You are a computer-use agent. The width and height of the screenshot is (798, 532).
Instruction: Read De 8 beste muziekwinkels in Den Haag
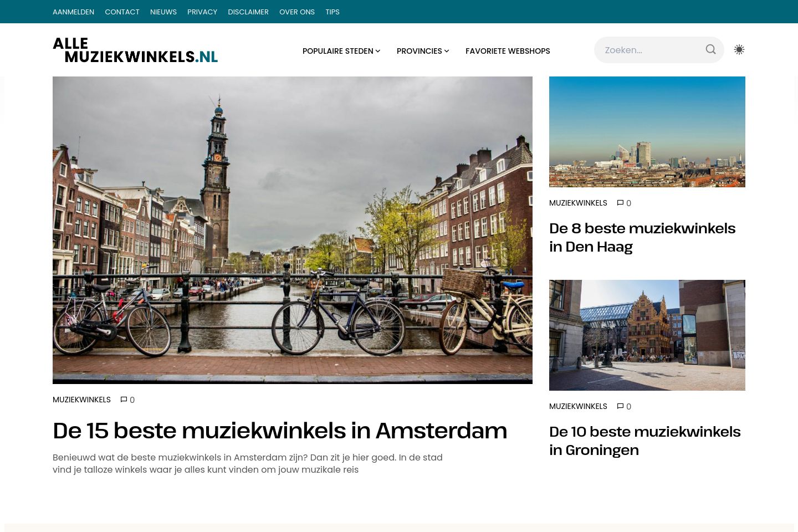click(x=642, y=237)
